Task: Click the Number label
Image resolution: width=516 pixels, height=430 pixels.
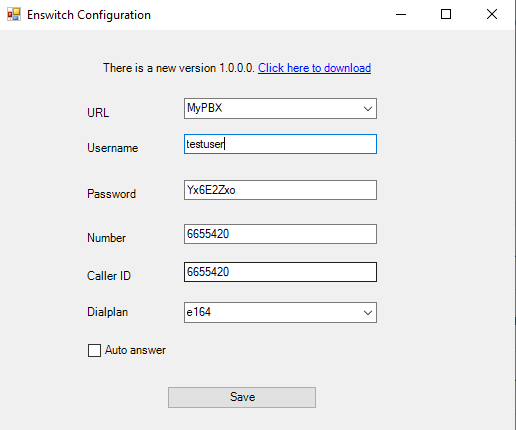Action: point(107,238)
